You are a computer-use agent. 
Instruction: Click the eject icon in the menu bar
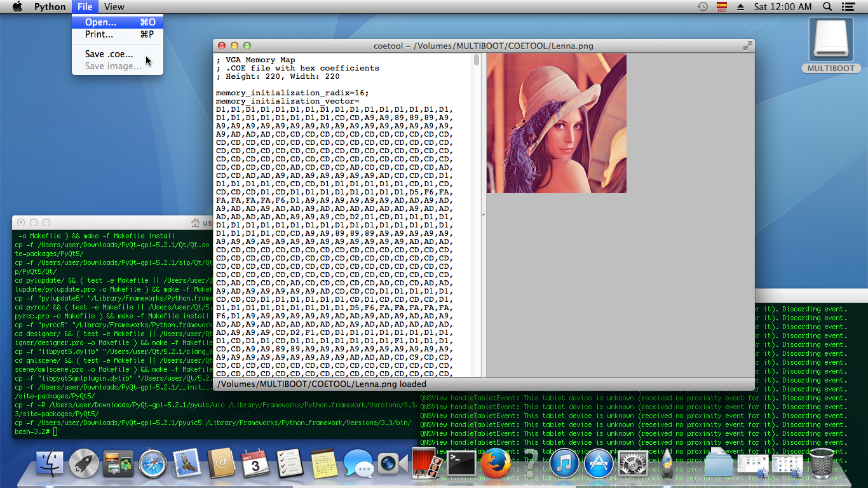740,7
